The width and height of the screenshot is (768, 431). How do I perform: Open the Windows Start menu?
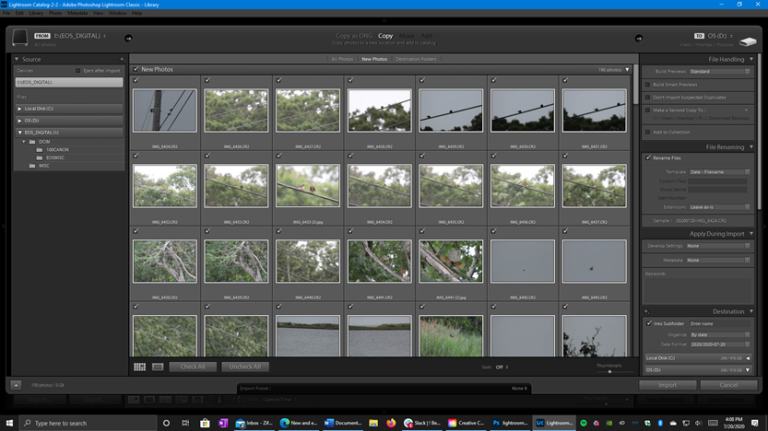(x=9, y=423)
